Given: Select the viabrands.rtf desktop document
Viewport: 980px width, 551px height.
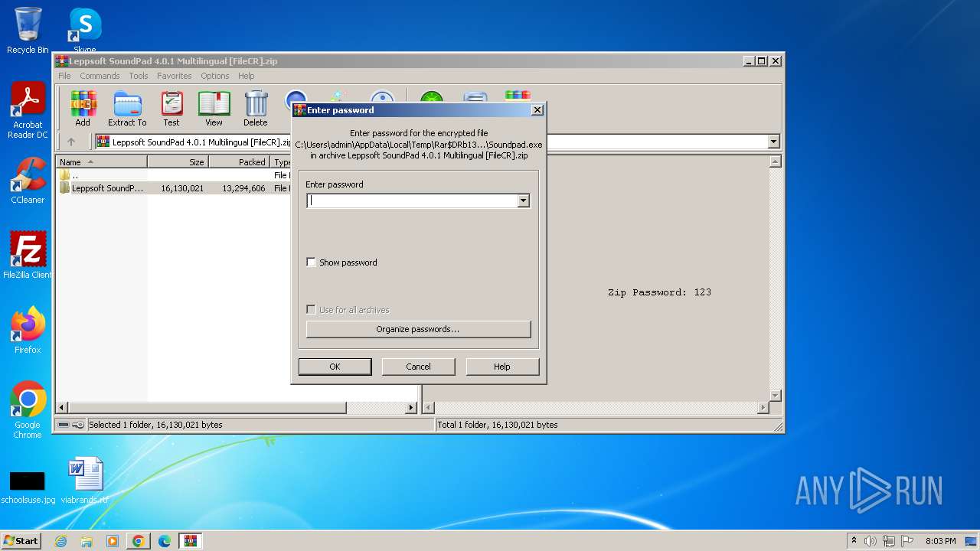Looking at the screenshot, I should (x=85, y=481).
